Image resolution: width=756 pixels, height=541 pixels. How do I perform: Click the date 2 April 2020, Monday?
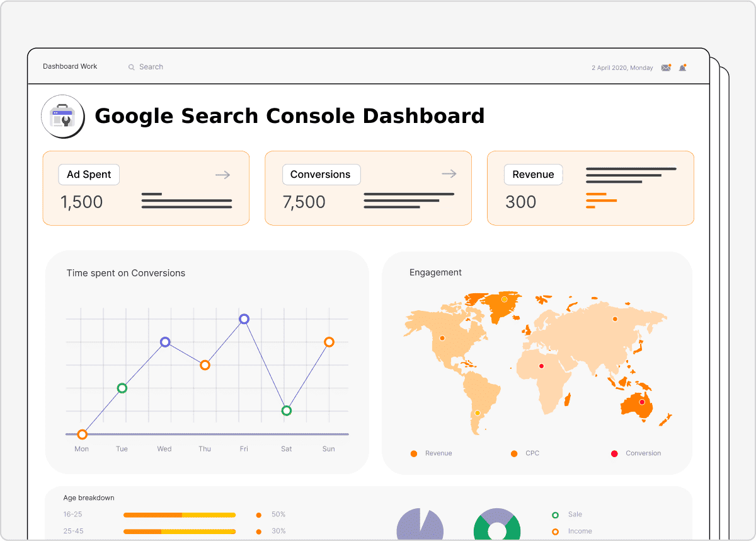(622, 67)
